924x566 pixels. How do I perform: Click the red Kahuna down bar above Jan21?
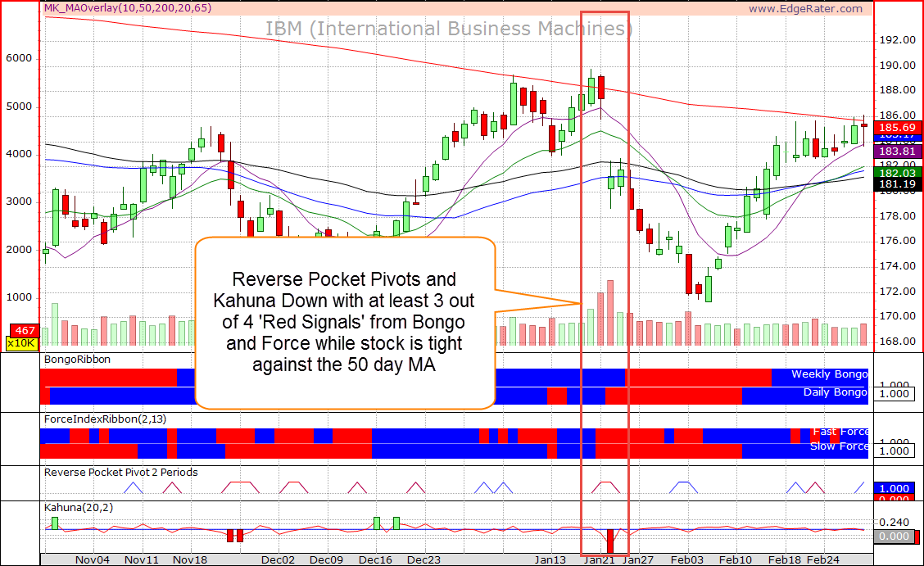click(x=610, y=541)
